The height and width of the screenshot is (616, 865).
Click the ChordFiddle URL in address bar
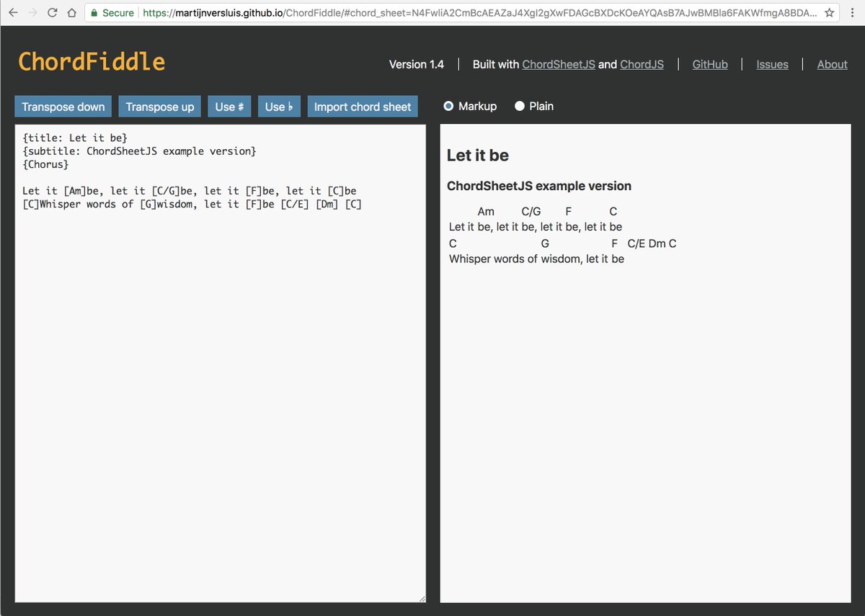[479, 13]
